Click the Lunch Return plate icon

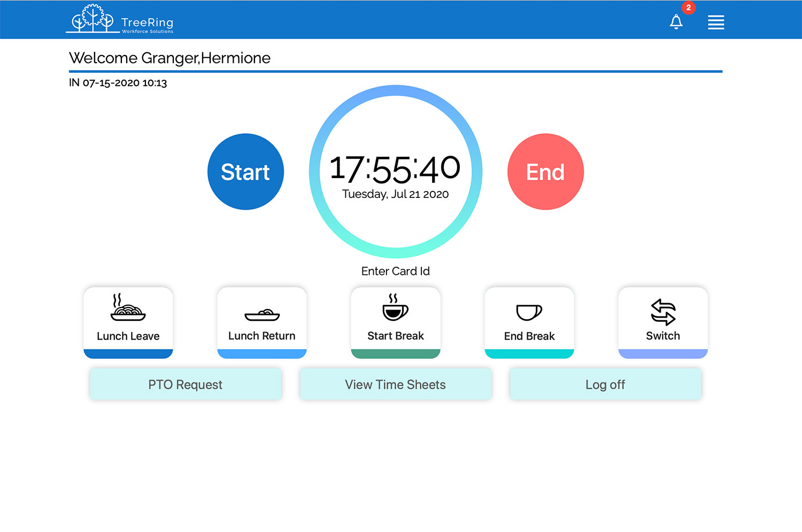pyautogui.click(x=261, y=314)
